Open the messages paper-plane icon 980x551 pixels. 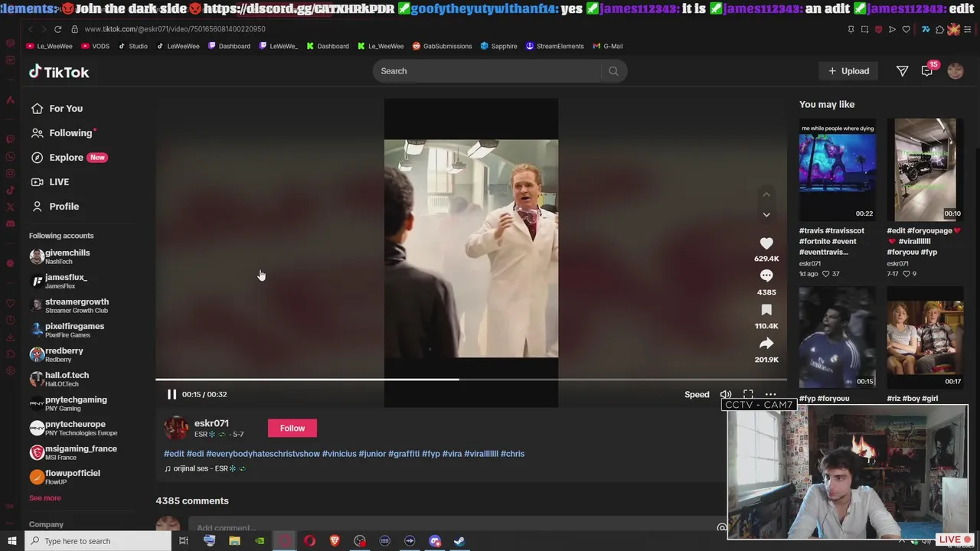[902, 71]
